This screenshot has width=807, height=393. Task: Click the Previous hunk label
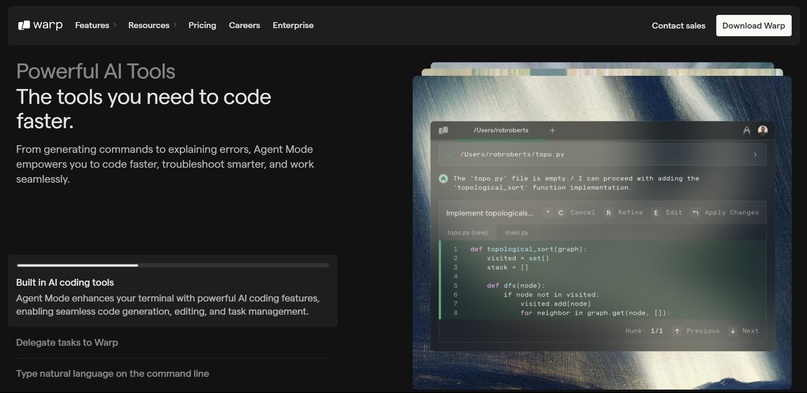click(x=703, y=331)
